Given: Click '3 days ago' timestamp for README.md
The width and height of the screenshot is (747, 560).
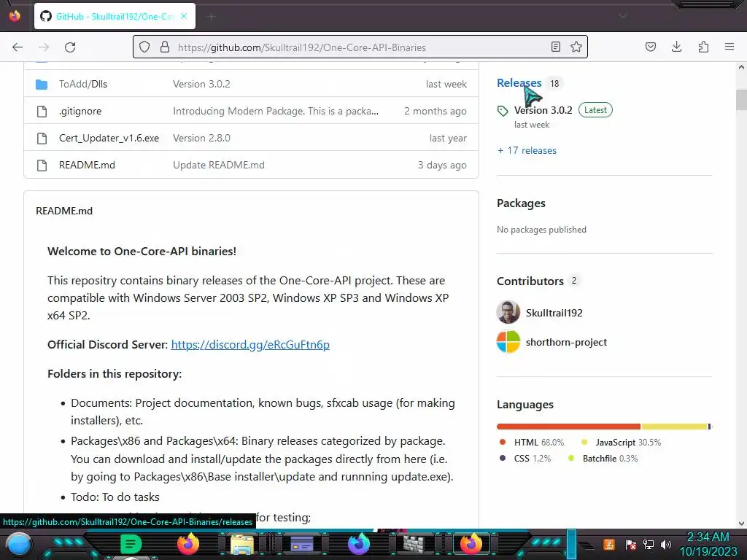Looking at the screenshot, I should [x=442, y=166].
